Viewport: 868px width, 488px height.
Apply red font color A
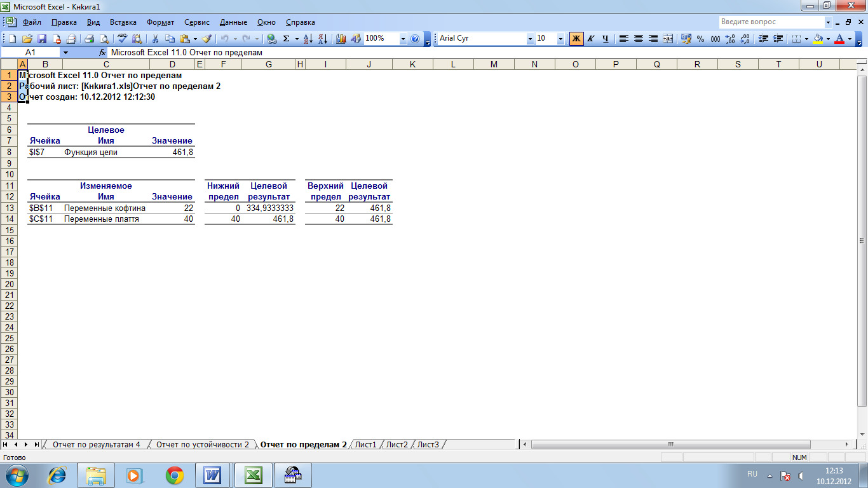click(839, 39)
